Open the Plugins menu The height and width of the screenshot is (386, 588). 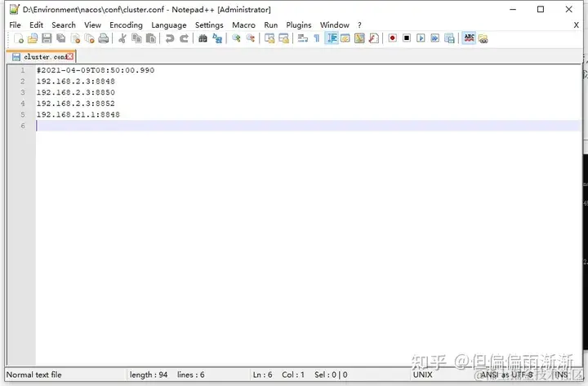coord(299,25)
